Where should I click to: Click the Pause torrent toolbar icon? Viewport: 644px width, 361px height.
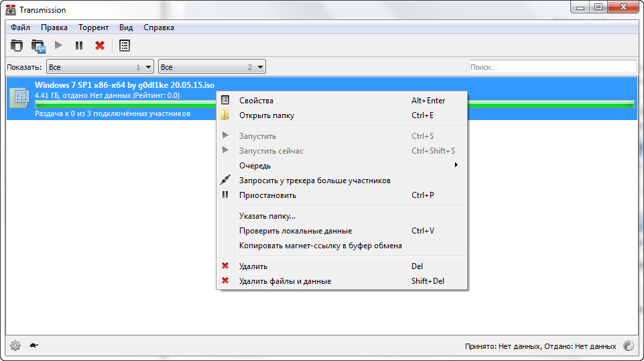click(x=79, y=46)
